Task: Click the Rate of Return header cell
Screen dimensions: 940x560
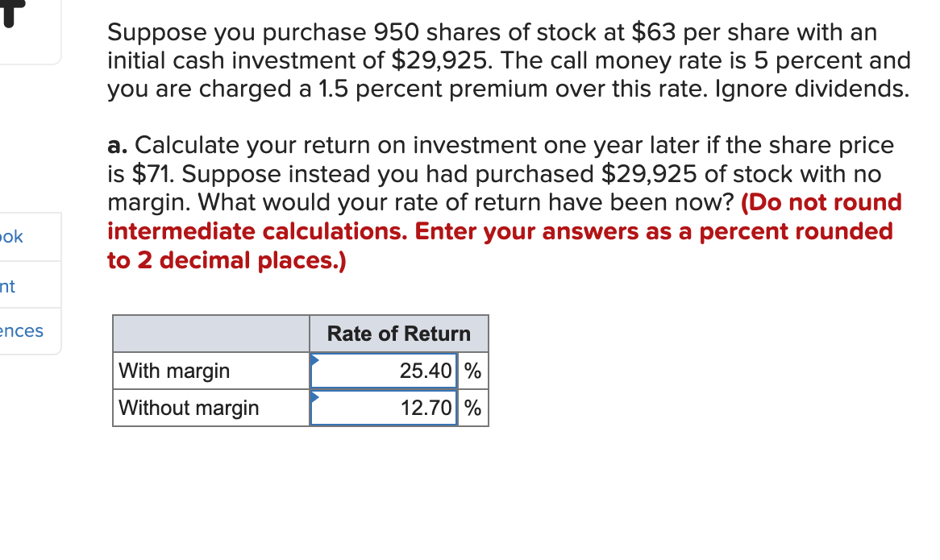Action: pos(398,333)
